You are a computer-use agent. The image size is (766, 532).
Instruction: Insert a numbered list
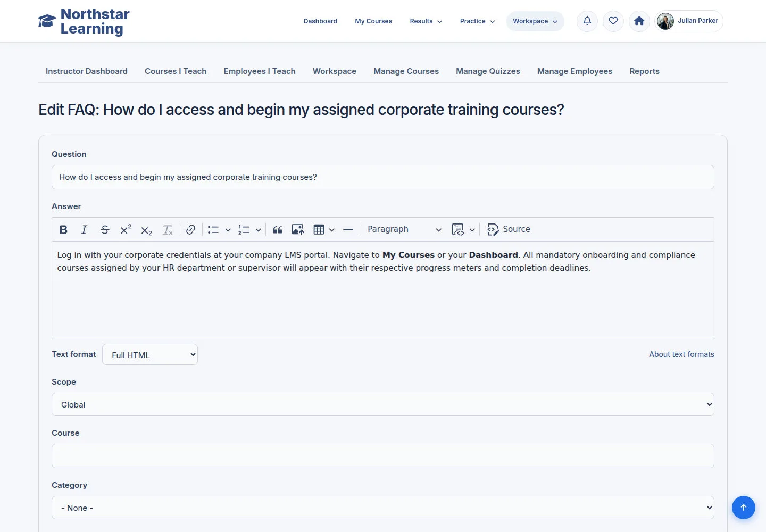point(244,229)
